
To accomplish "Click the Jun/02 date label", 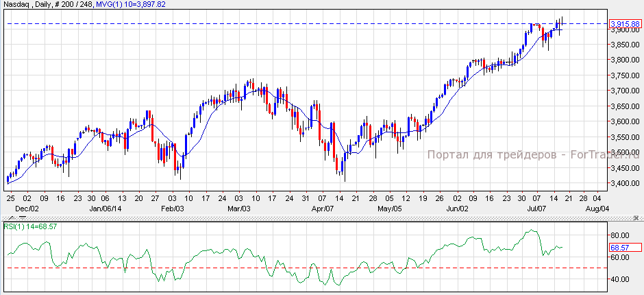I will point(458,207).
